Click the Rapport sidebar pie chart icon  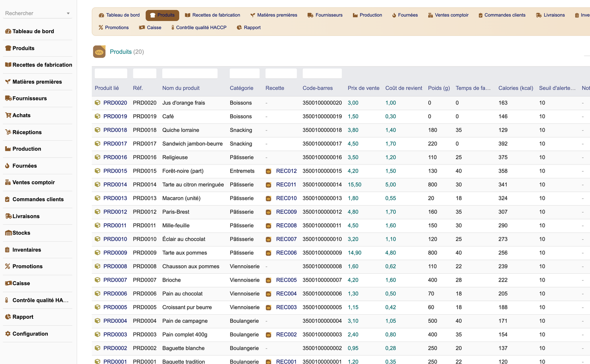[x=8, y=317]
